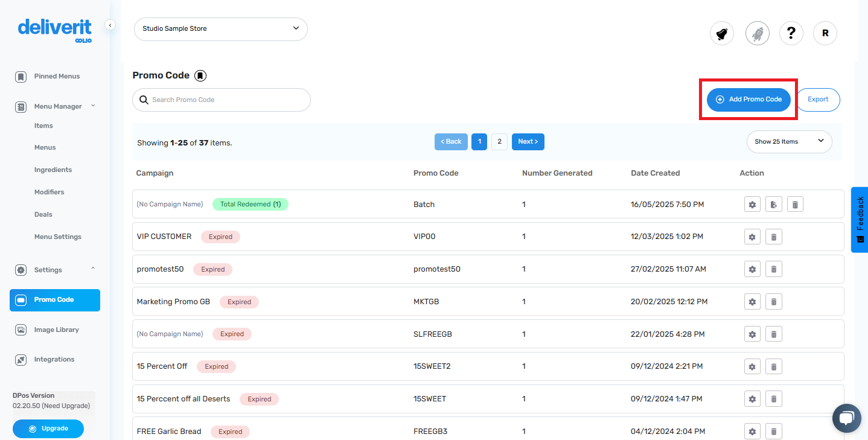
Task: Click the bookmark icon next to Promo Code title
Action: tap(200, 75)
